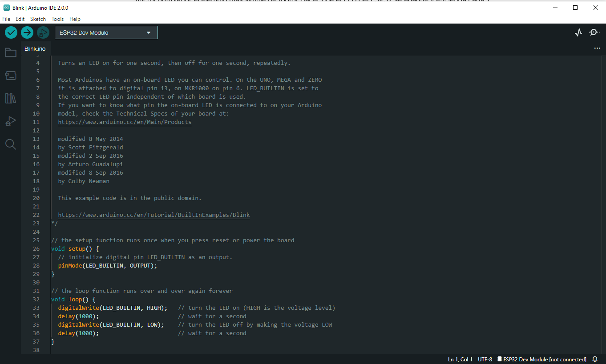Place cursor in 'digitalWrite(LED_BUILTIN, LOW);'
This screenshot has height=364, width=606.
pos(111,324)
